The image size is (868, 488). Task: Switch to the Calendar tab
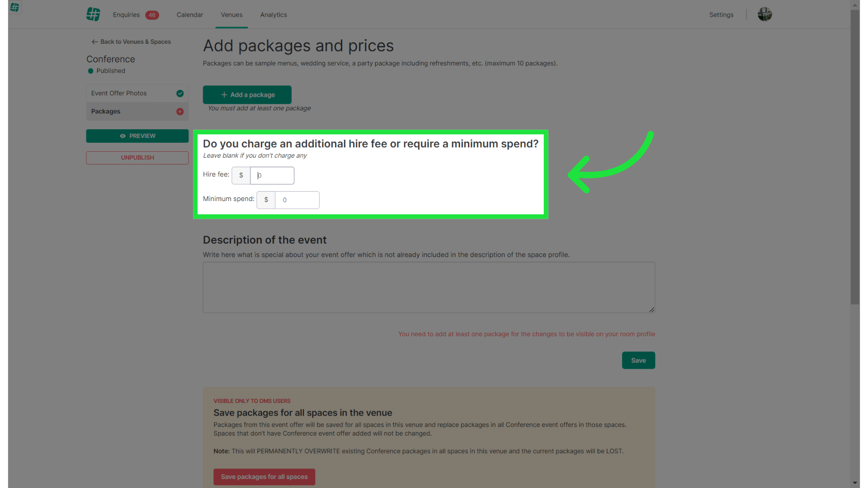[189, 15]
